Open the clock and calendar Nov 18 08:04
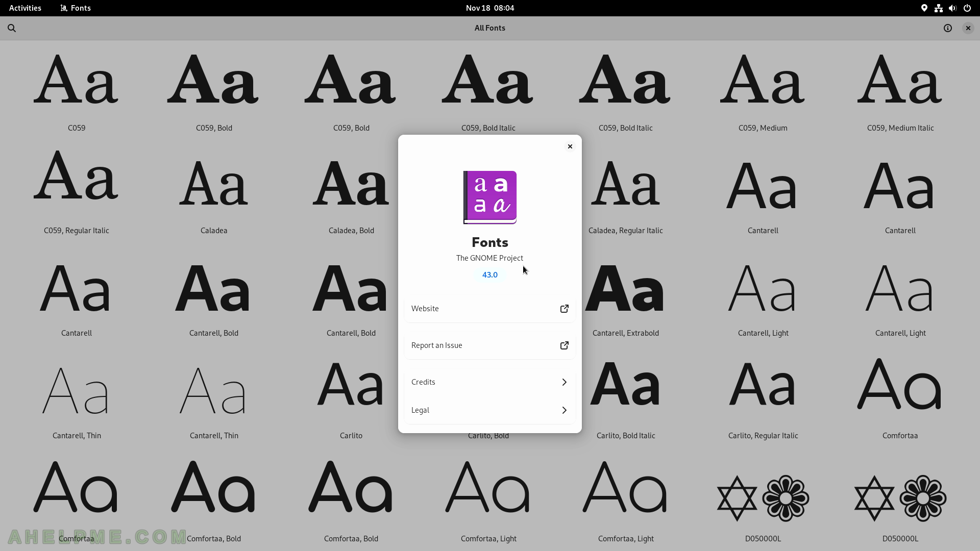 490,8
